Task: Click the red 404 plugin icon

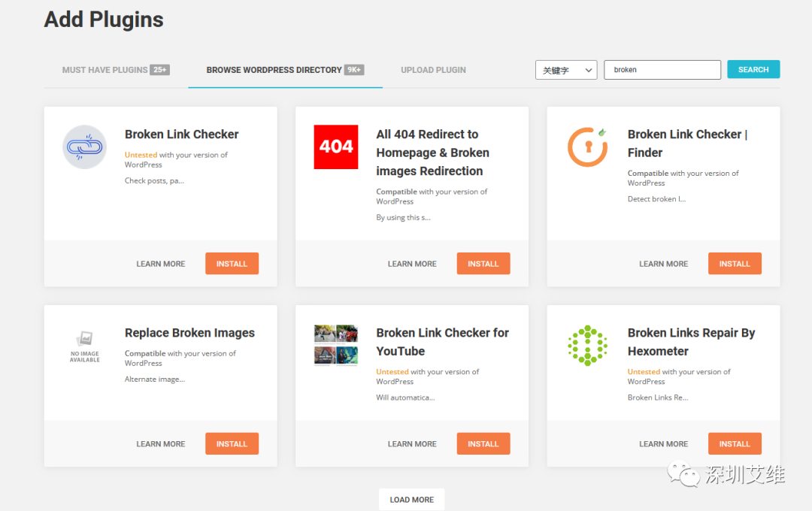Action: [335, 147]
